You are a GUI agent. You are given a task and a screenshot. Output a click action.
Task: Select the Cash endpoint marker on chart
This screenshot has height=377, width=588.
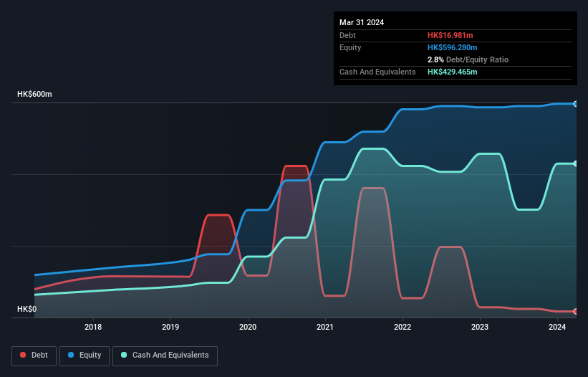click(x=576, y=164)
